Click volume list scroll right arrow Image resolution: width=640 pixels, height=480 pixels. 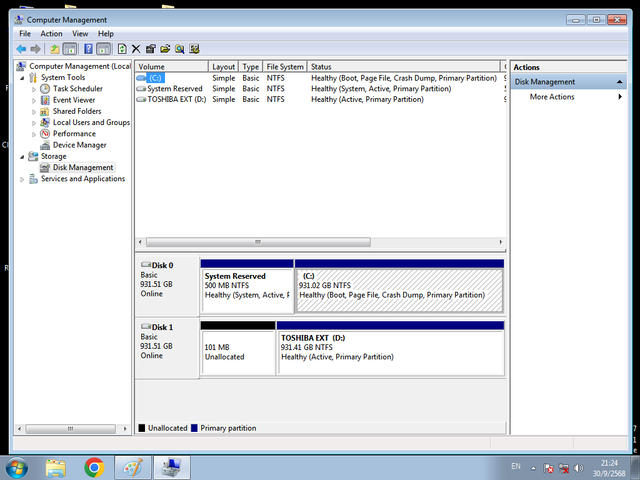501,242
